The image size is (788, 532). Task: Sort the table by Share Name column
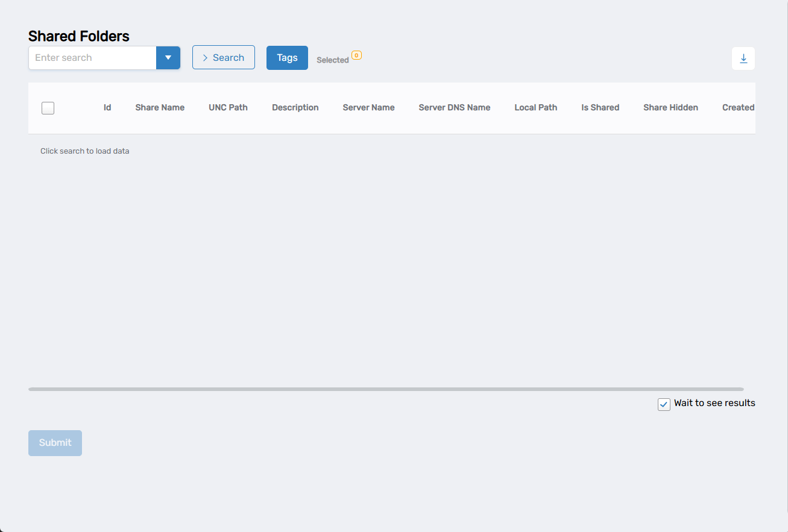click(160, 107)
